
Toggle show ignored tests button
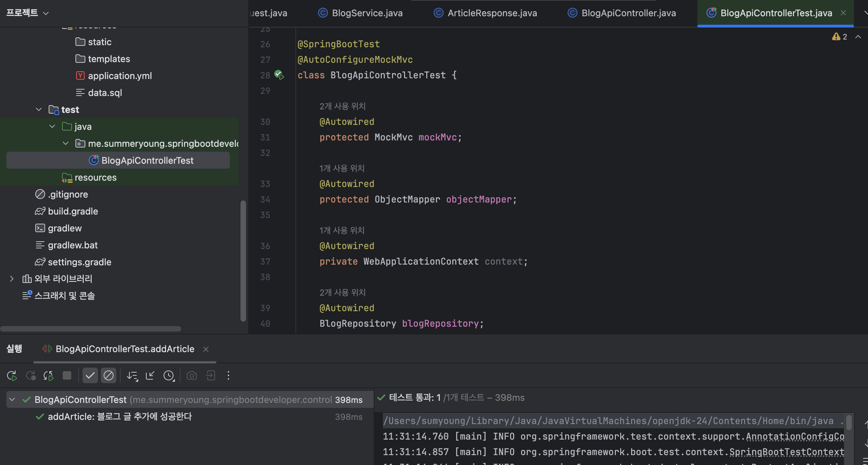(x=109, y=376)
